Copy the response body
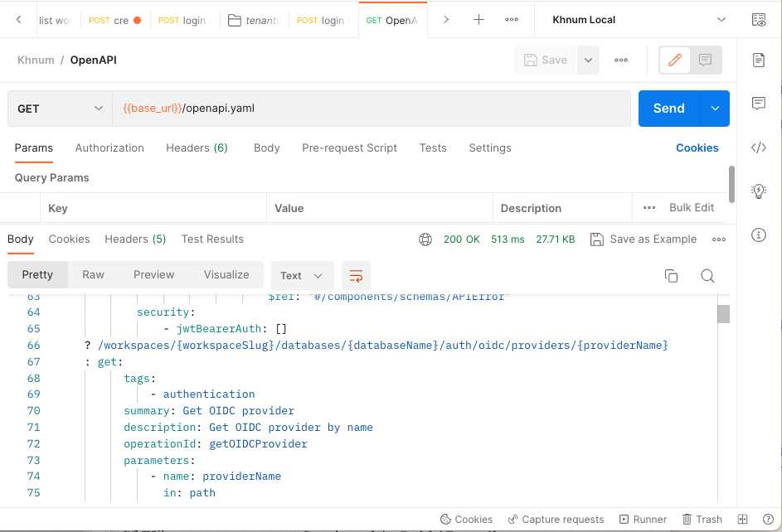Screen dimensions: 782x532 pos(672,275)
